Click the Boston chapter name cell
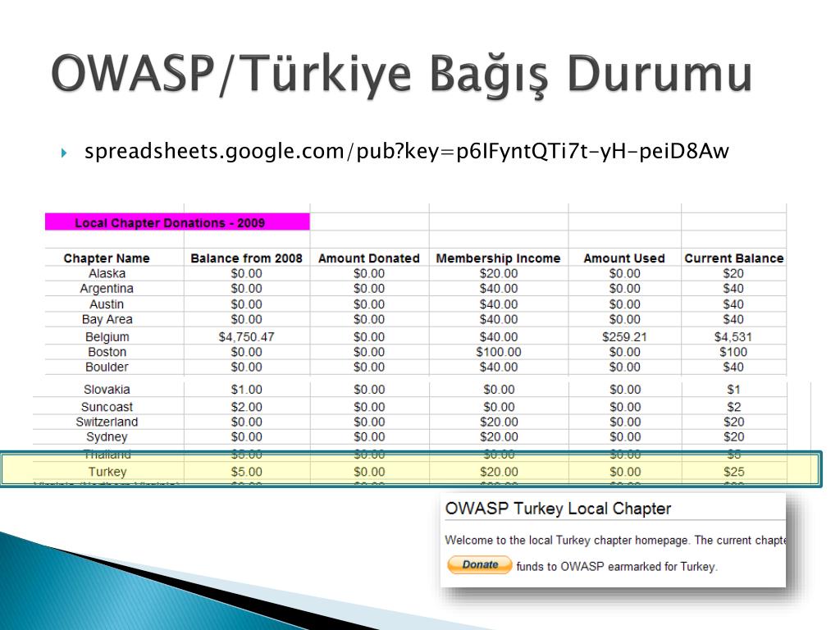Image resolution: width=840 pixels, height=630 pixels. click(107, 352)
